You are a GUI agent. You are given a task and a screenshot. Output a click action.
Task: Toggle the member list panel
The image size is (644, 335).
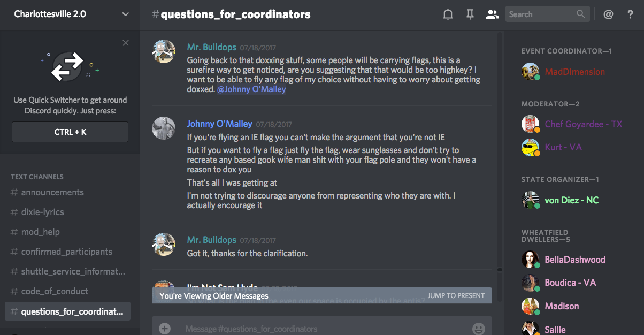tap(492, 14)
